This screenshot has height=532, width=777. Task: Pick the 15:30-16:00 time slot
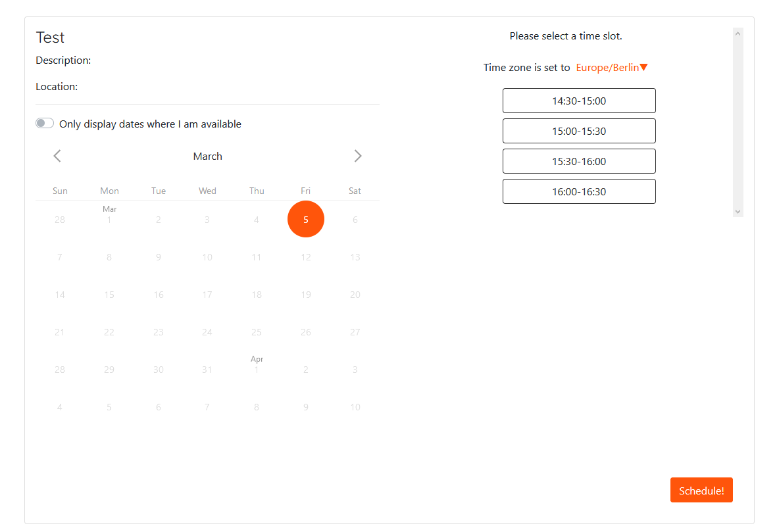[579, 161]
